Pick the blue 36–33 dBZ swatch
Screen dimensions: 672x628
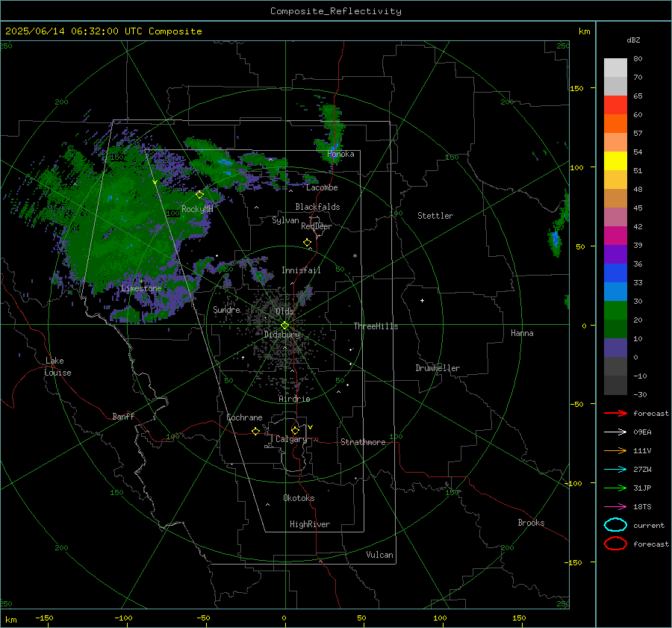tap(615, 273)
